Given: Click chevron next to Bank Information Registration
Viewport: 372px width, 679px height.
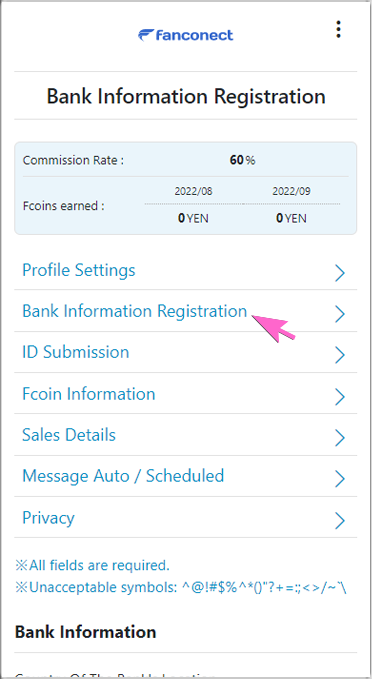Looking at the screenshot, I should coord(340,314).
